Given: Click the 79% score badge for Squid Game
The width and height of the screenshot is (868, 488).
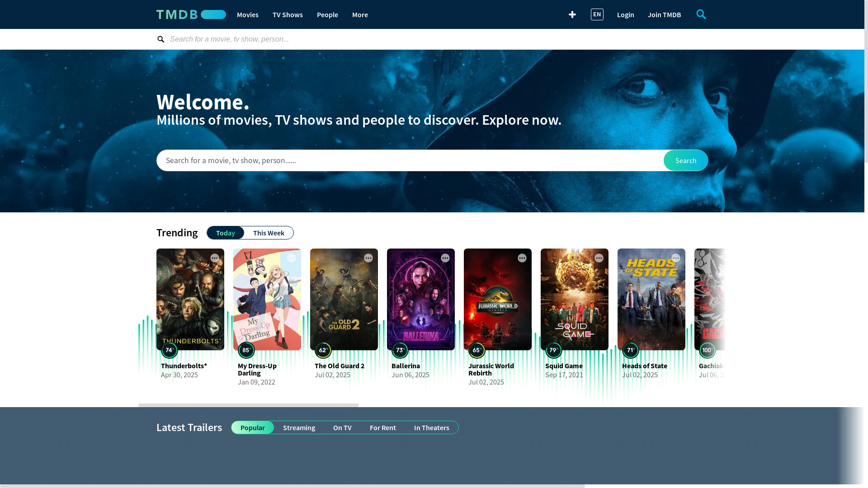Looking at the screenshot, I should [554, 350].
